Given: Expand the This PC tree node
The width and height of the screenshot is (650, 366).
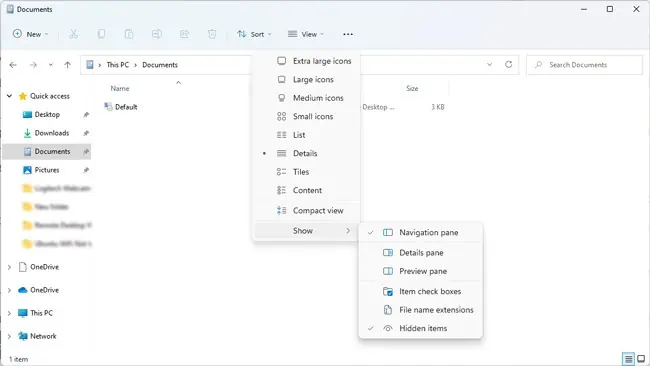Looking at the screenshot, I should tap(9, 313).
